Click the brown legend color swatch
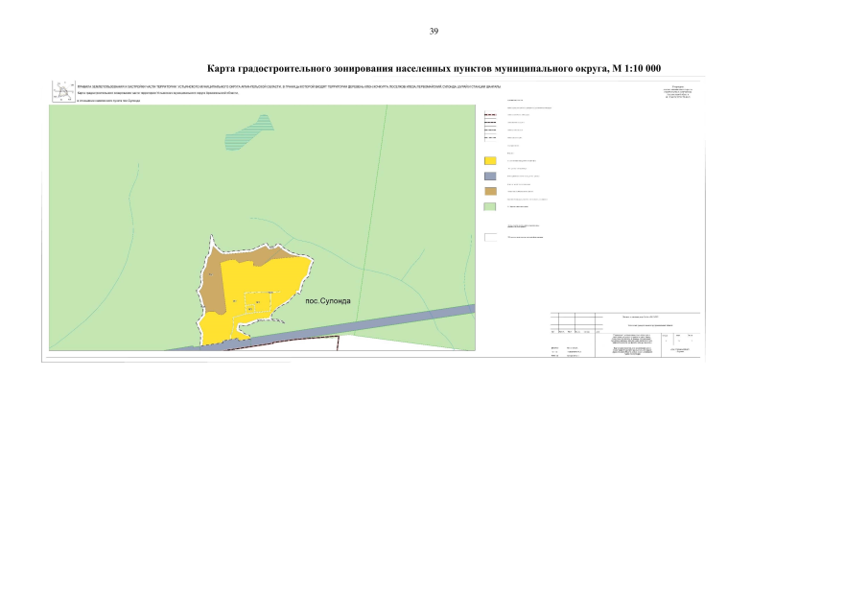Screen dimensions: 868x614 (x=490, y=191)
